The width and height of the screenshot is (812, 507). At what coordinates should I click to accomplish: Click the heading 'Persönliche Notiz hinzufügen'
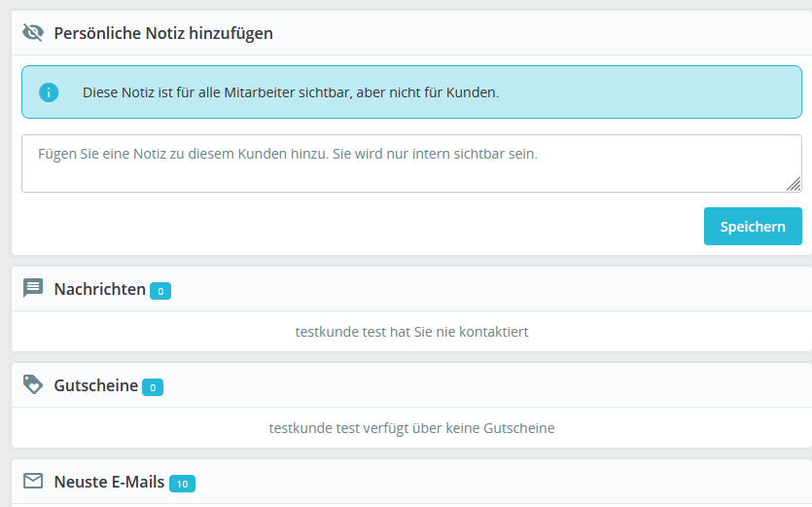[x=163, y=33]
